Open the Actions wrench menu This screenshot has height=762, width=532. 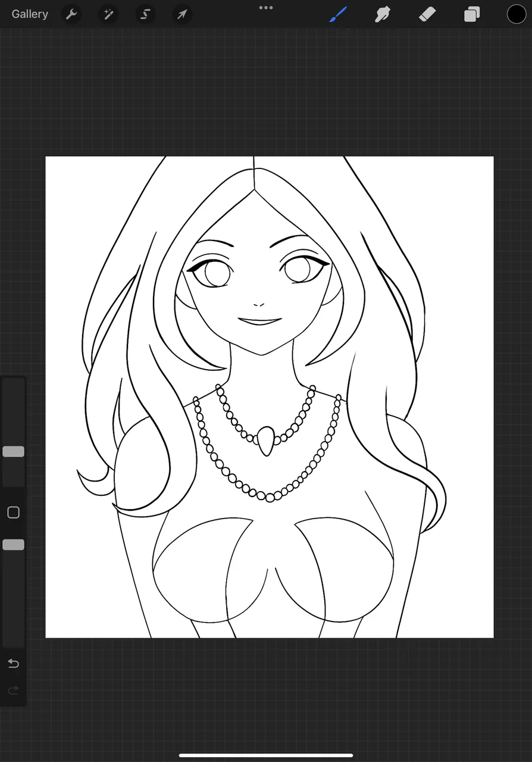click(x=71, y=14)
